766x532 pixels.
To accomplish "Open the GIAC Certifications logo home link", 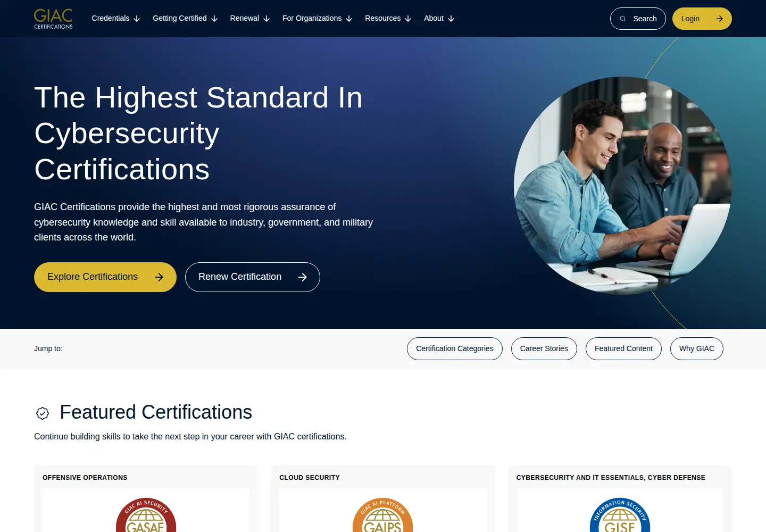I will [53, 19].
